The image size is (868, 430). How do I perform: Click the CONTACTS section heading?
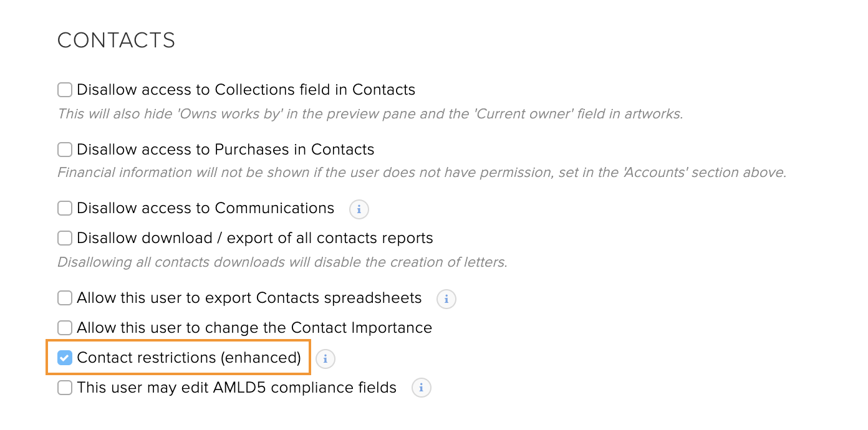(116, 41)
